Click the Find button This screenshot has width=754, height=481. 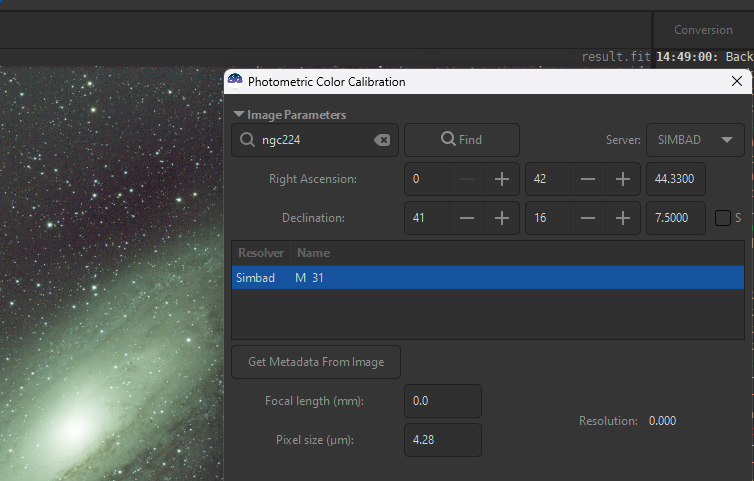pyautogui.click(x=461, y=140)
